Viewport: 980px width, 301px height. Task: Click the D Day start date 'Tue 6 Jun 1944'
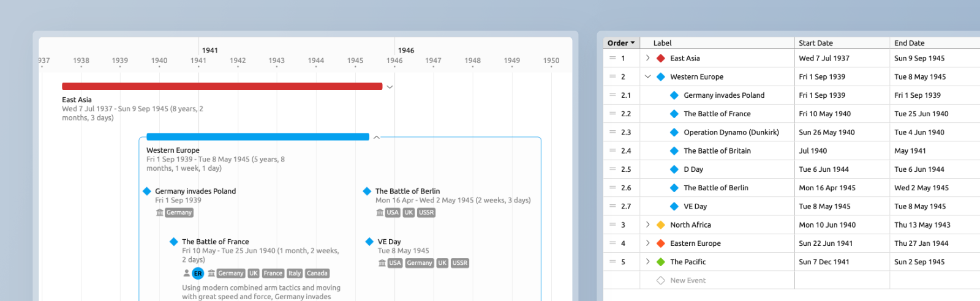click(824, 169)
